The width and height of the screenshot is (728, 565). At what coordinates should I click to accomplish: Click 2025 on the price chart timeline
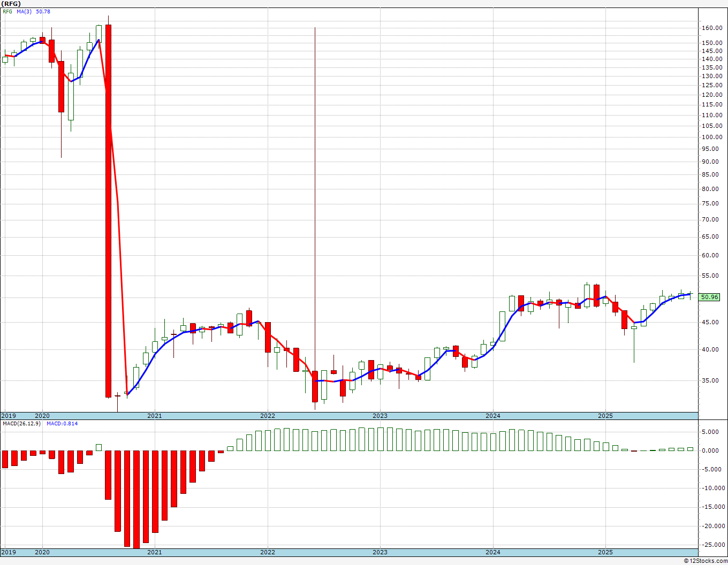605,416
